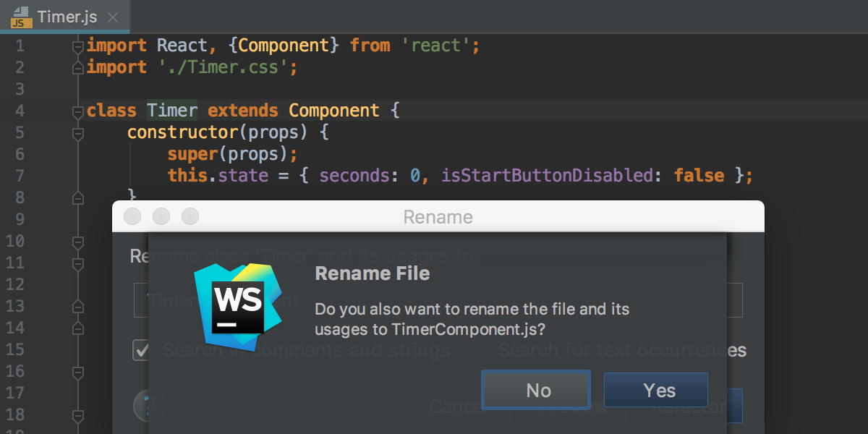Click the 'Rename' window title text
The width and height of the screenshot is (868, 434).
[438, 217]
